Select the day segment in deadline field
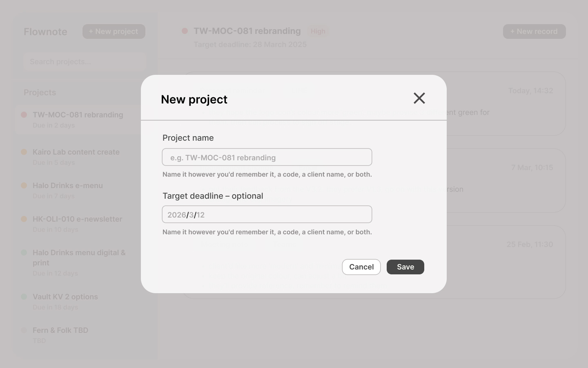This screenshot has height=368, width=588. (x=200, y=215)
